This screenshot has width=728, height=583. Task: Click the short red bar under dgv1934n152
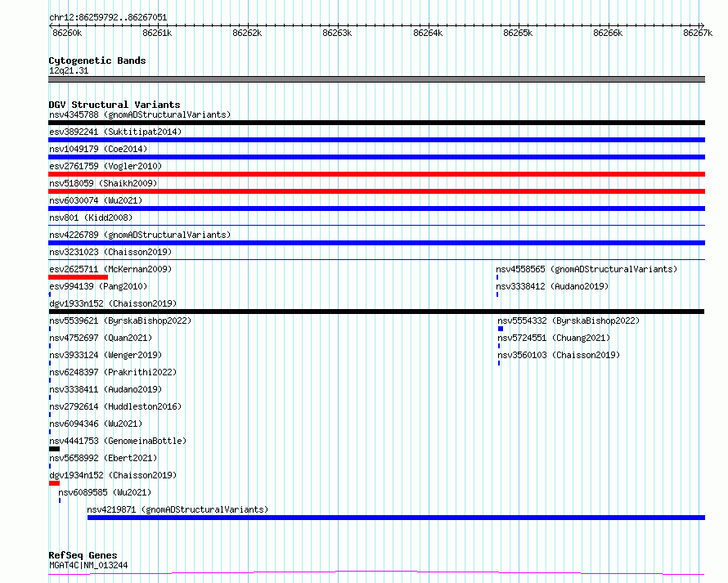54,483
